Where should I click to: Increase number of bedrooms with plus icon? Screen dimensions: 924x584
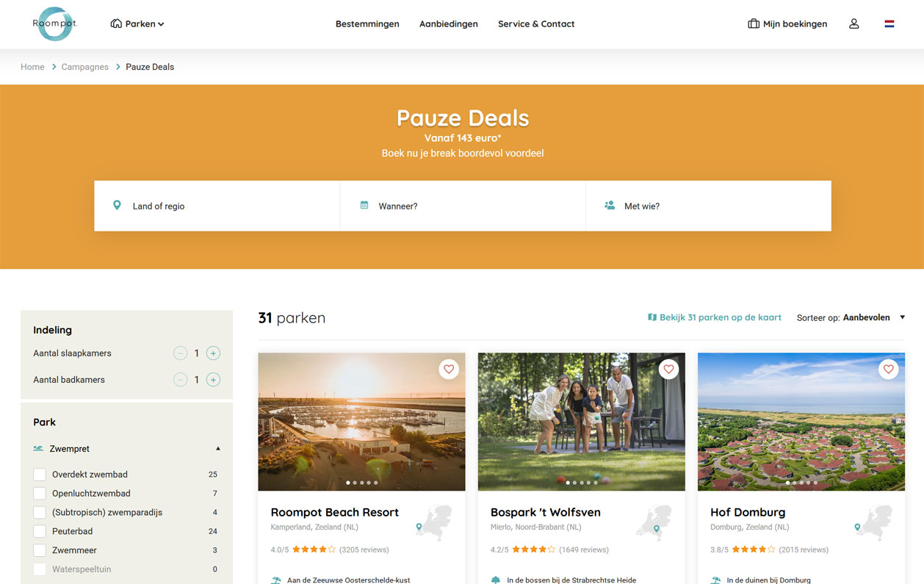pyautogui.click(x=213, y=353)
